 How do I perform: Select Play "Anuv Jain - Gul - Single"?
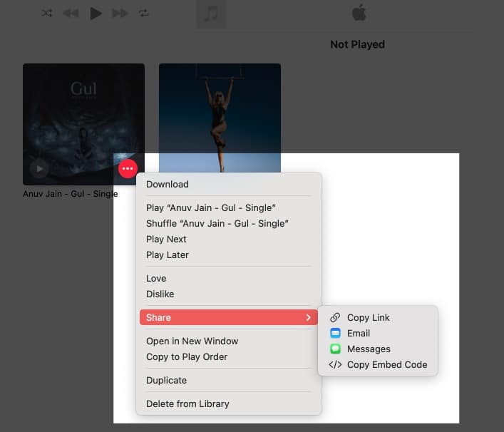[x=229, y=207]
